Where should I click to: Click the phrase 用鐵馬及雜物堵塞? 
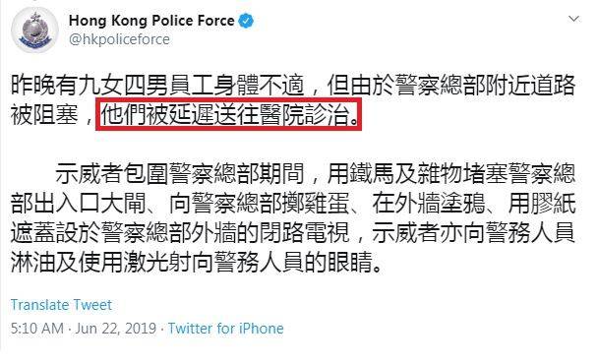pos(417,173)
